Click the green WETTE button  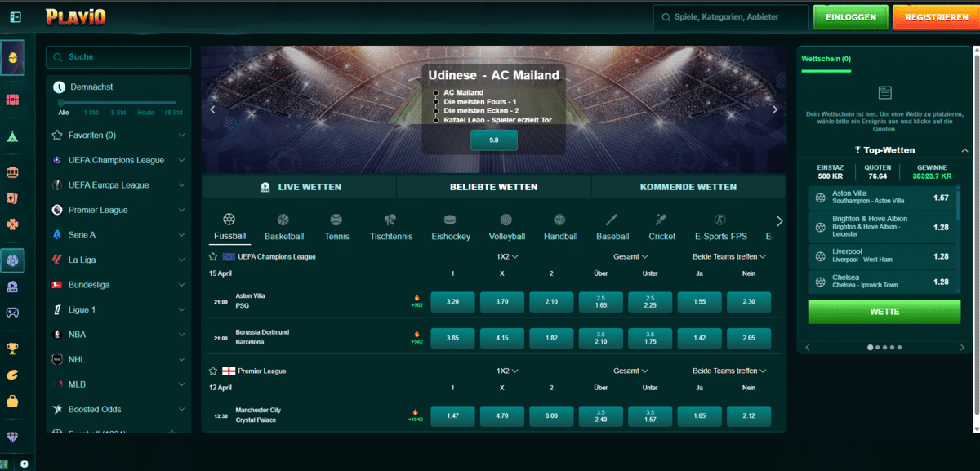click(884, 312)
